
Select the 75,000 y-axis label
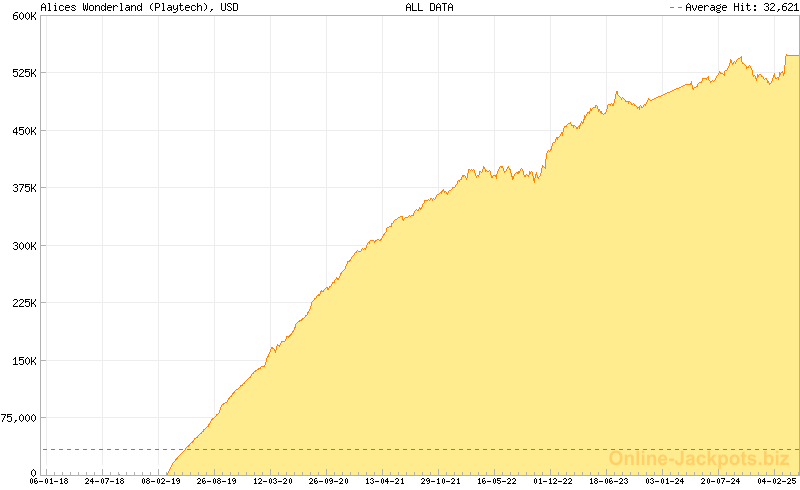coord(18,418)
